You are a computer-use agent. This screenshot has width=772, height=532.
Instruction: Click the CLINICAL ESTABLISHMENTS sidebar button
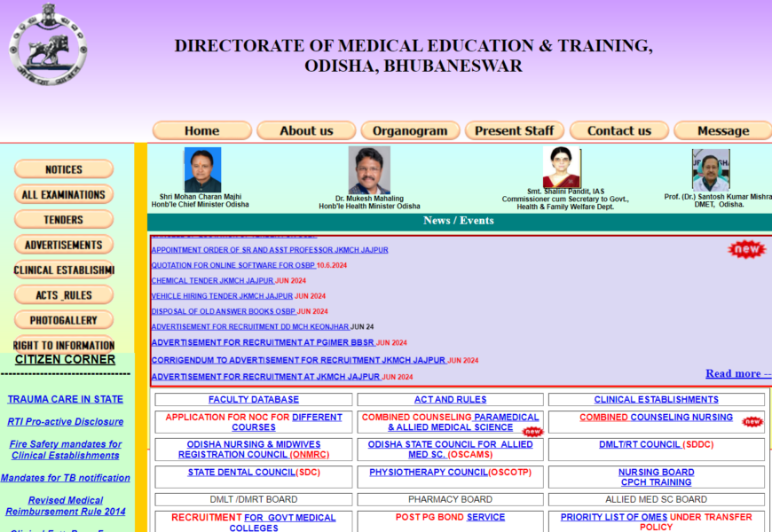(64, 270)
